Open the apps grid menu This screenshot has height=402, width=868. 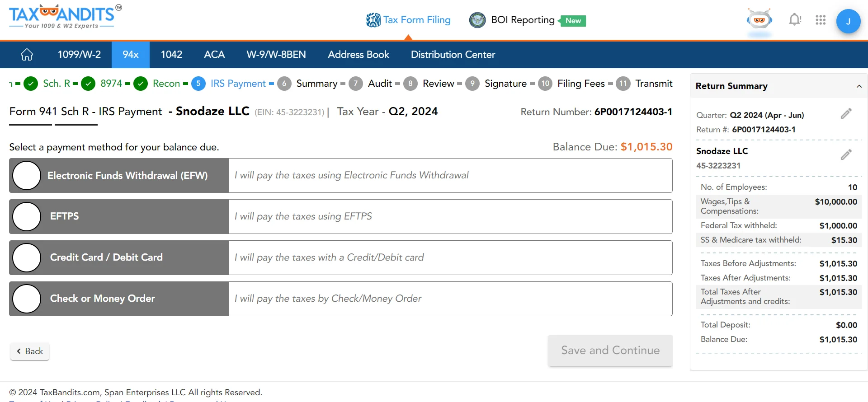[820, 20]
